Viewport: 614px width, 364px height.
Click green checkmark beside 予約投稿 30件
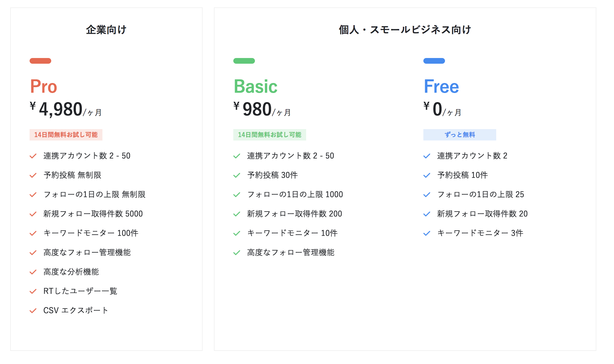point(237,175)
